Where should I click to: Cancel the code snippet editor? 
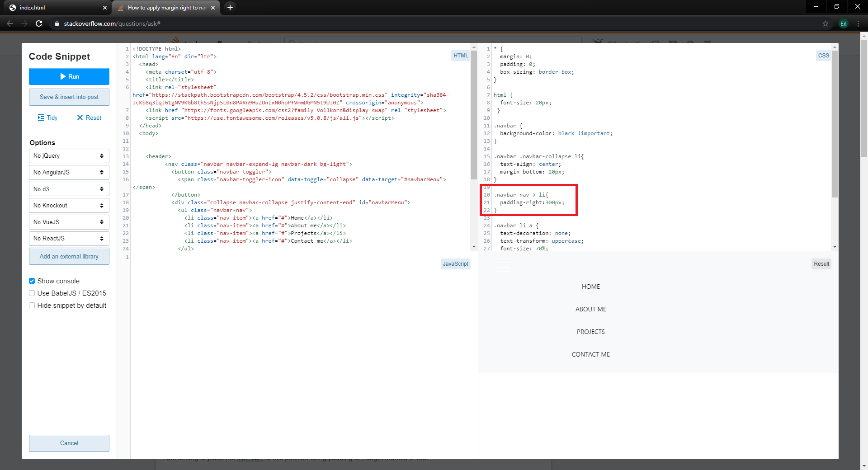coord(69,443)
